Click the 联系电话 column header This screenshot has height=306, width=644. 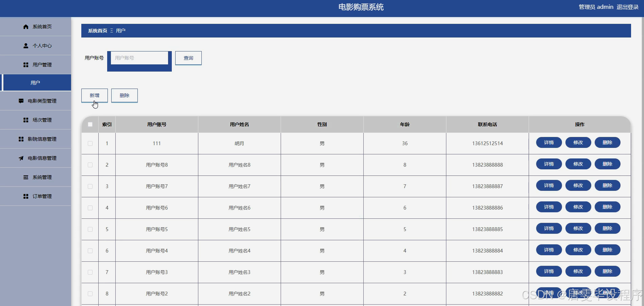coord(488,124)
